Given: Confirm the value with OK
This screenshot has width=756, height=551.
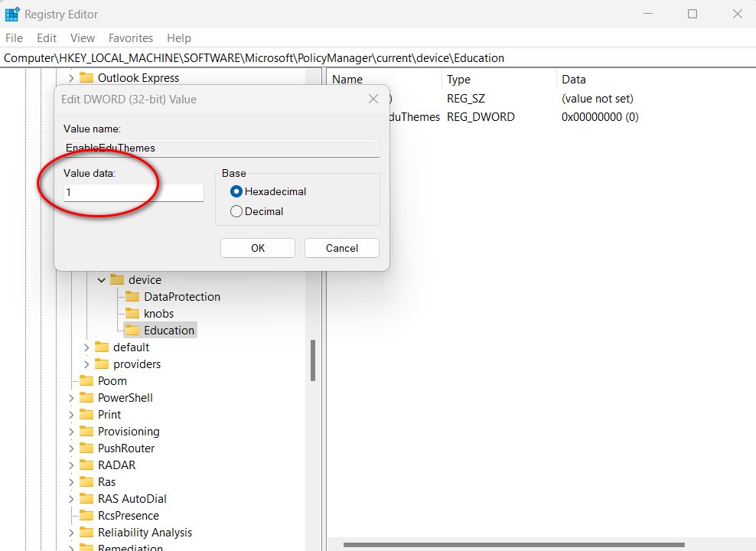Looking at the screenshot, I should pyautogui.click(x=257, y=247).
